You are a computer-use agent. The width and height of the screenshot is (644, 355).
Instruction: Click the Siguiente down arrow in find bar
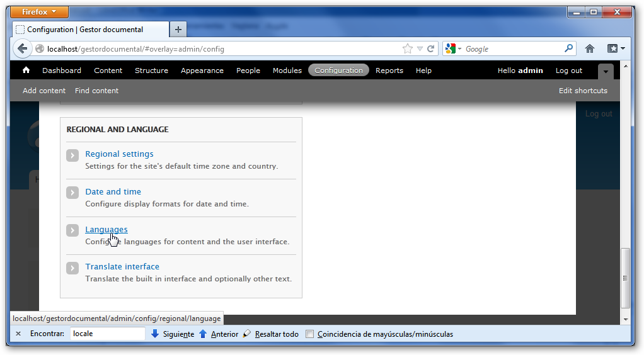(x=155, y=334)
